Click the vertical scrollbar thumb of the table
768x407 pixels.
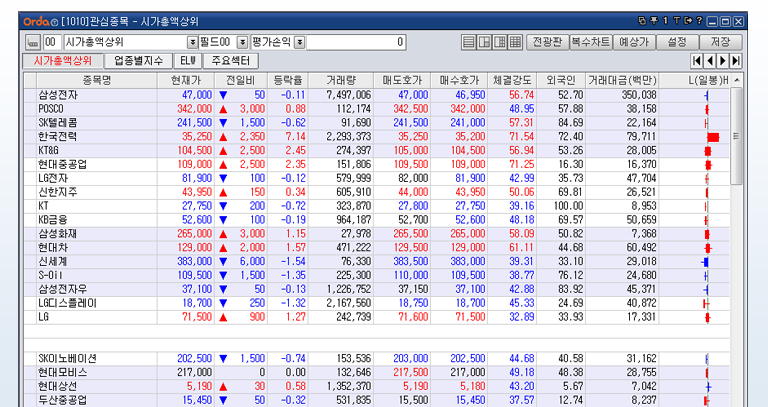(736, 136)
